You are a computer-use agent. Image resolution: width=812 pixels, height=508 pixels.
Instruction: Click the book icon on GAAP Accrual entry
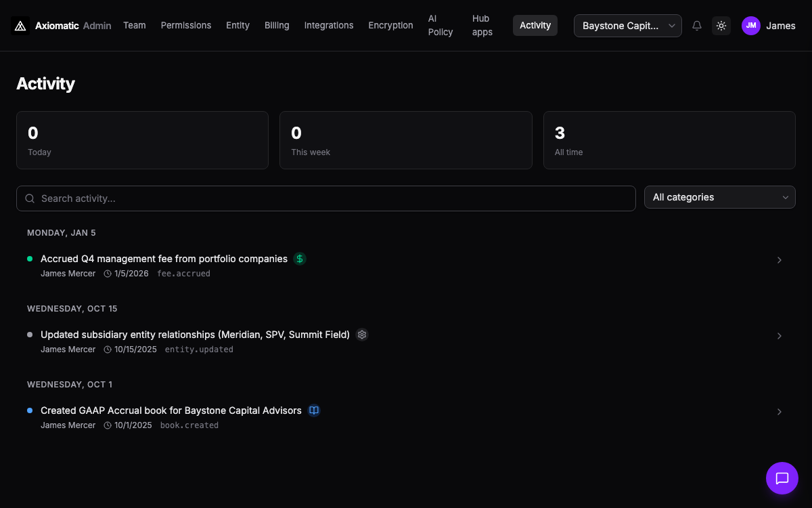314,410
